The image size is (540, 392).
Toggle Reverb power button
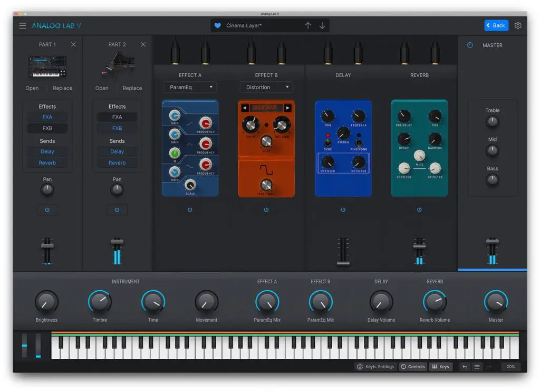pyautogui.click(x=419, y=209)
